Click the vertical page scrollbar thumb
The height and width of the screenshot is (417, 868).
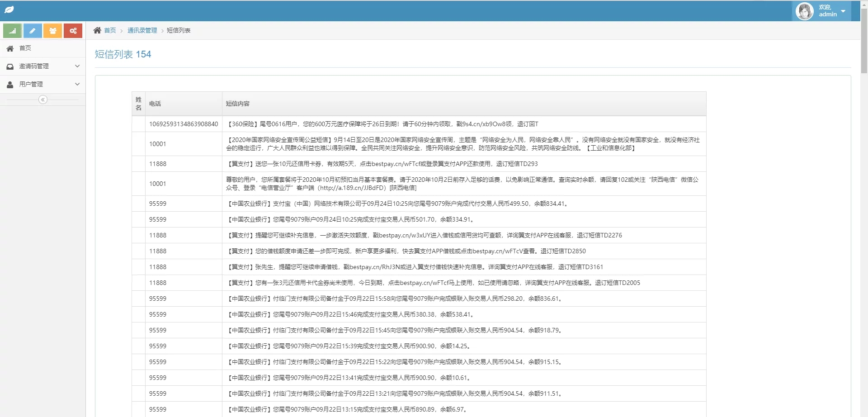pyautogui.click(x=864, y=41)
